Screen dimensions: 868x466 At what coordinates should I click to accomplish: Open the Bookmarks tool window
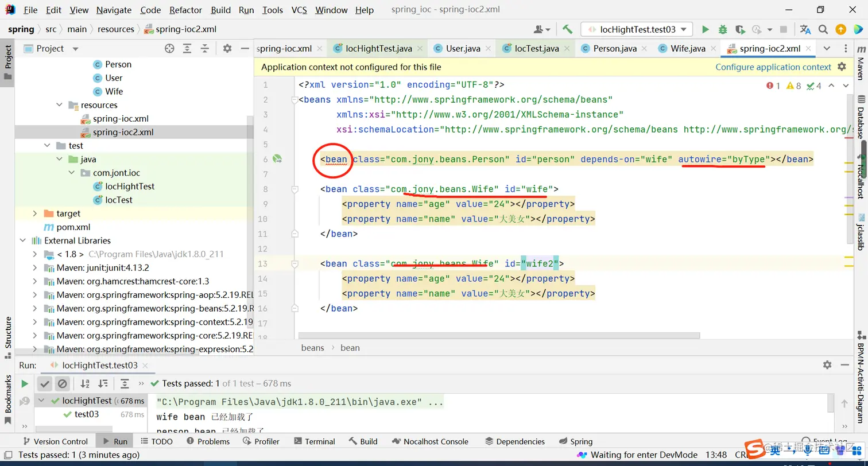8,400
